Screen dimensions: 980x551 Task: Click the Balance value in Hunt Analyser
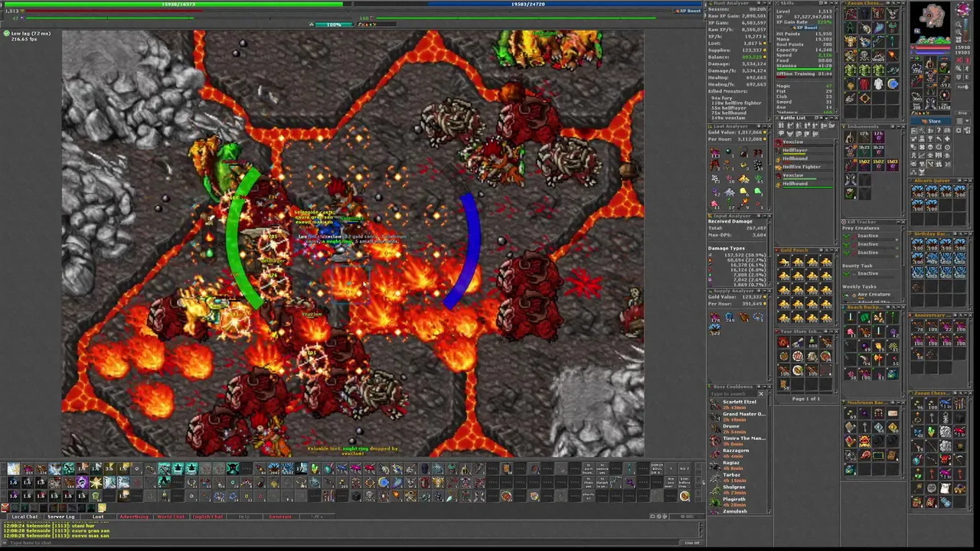[752, 57]
